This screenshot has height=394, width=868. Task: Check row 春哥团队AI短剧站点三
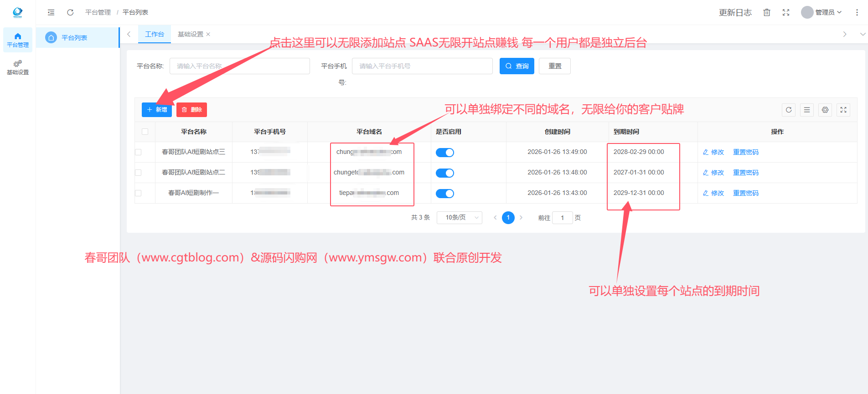pyautogui.click(x=138, y=152)
